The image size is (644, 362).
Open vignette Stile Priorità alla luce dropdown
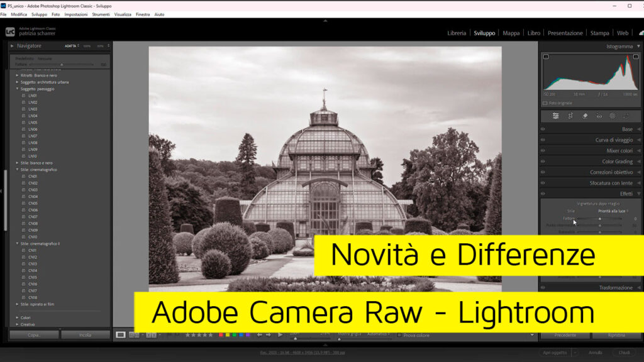tap(613, 211)
